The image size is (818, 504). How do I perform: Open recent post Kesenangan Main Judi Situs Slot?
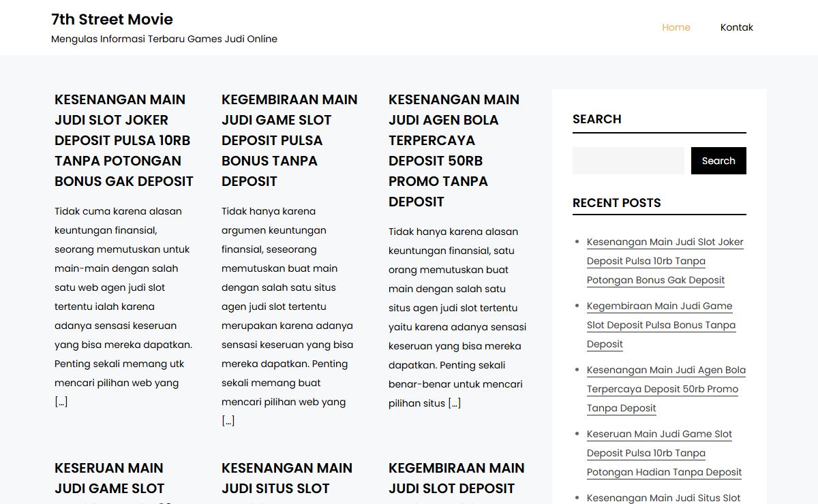663,498
